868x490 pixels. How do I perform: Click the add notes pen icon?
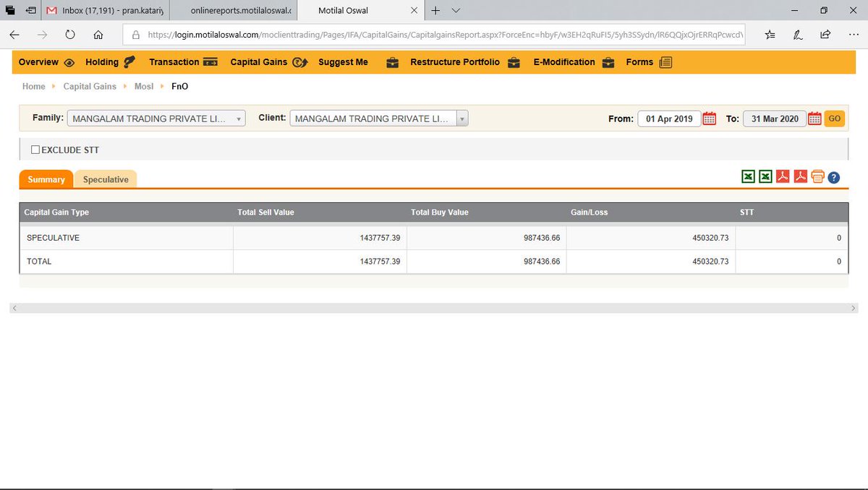[x=797, y=34]
